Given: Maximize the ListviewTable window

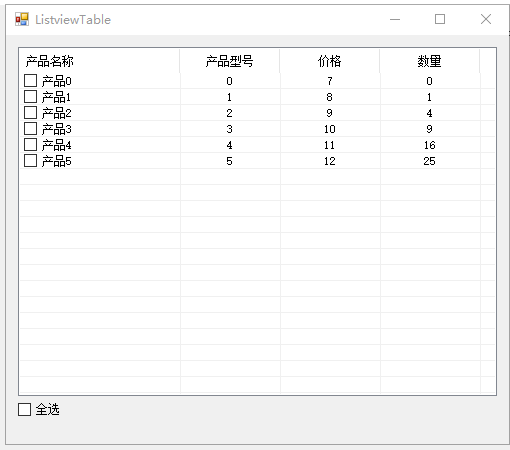Looking at the screenshot, I should pyautogui.click(x=440, y=19).
